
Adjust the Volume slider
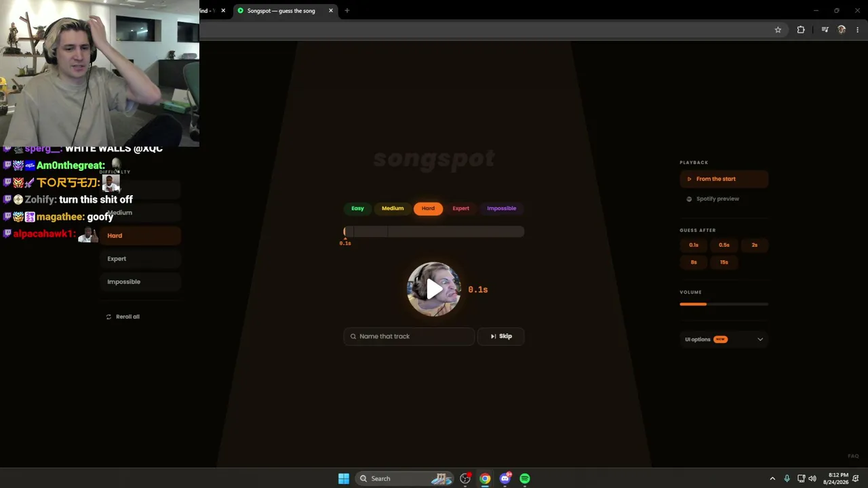click(x=724, y=304)
